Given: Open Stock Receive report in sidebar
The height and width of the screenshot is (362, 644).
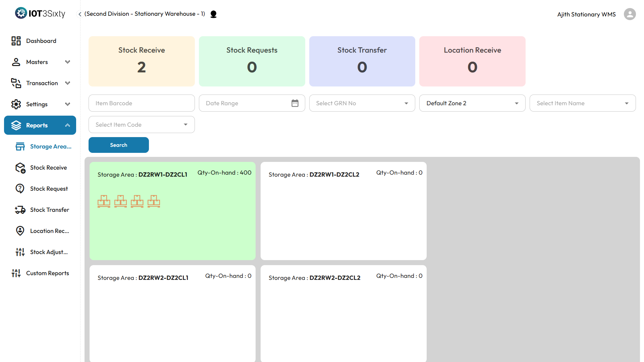Looking at the screenshot, I should [48, 168].
